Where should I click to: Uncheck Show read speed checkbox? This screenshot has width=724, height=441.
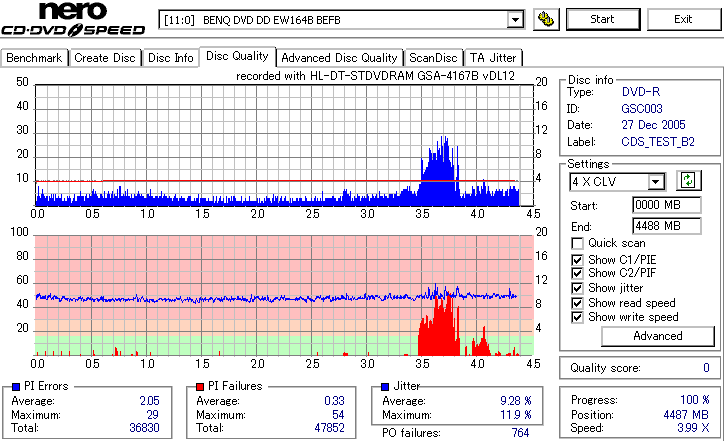pyautogui.click(x=577, y=303)
